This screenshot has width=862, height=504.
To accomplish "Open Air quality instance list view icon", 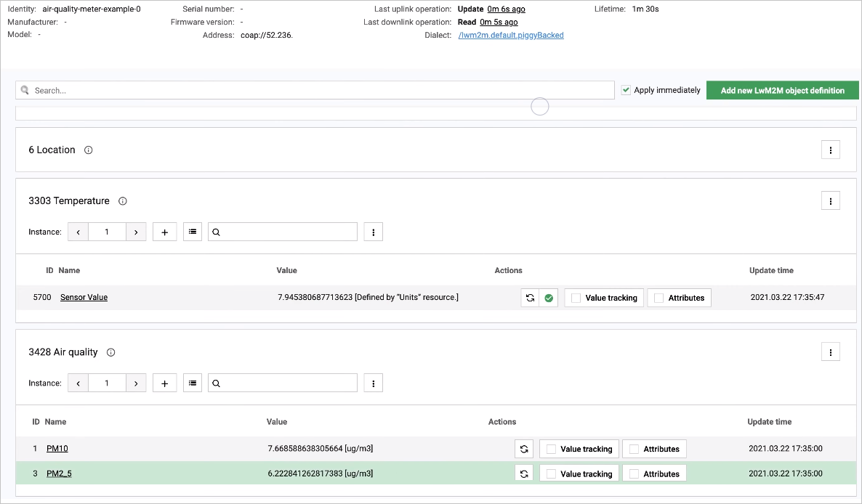I will 193,383.
